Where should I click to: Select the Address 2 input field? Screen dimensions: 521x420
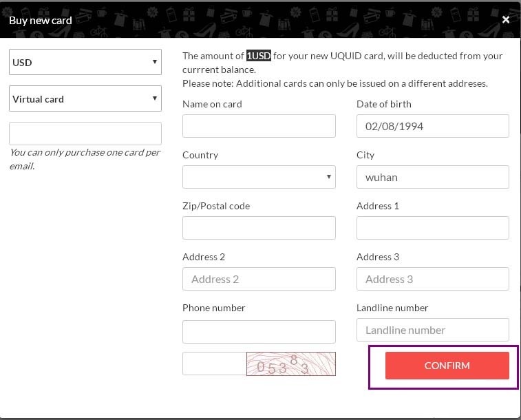pos(259,279)
